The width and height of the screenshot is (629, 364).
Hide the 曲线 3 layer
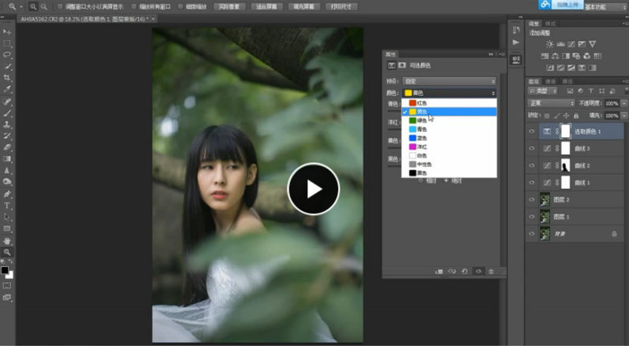click(532, 148)
